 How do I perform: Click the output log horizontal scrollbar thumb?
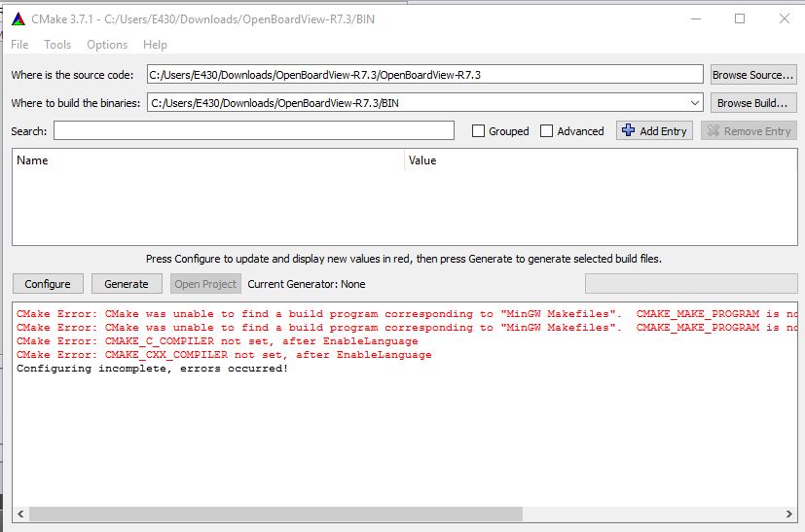tap(275, 514)
